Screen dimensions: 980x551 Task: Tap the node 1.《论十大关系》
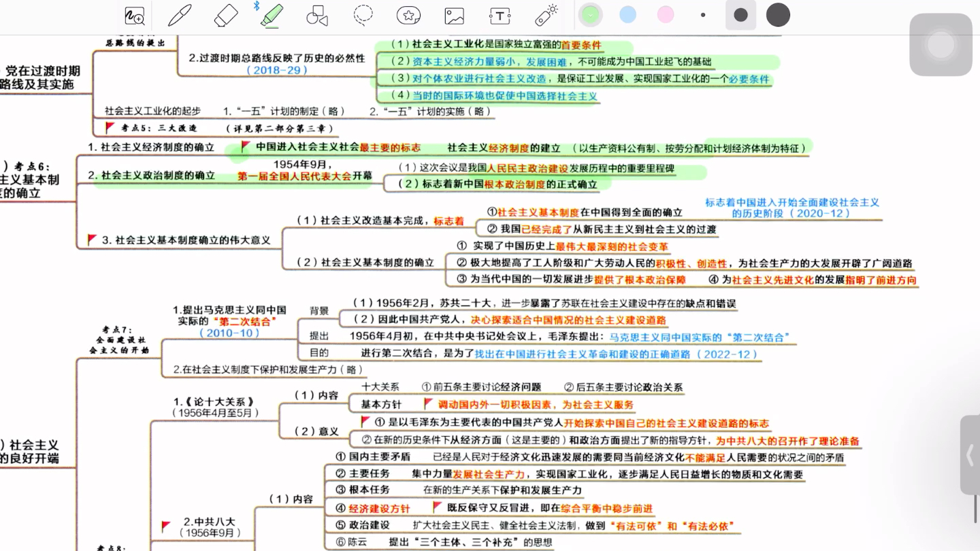click(x=214, y=401)
